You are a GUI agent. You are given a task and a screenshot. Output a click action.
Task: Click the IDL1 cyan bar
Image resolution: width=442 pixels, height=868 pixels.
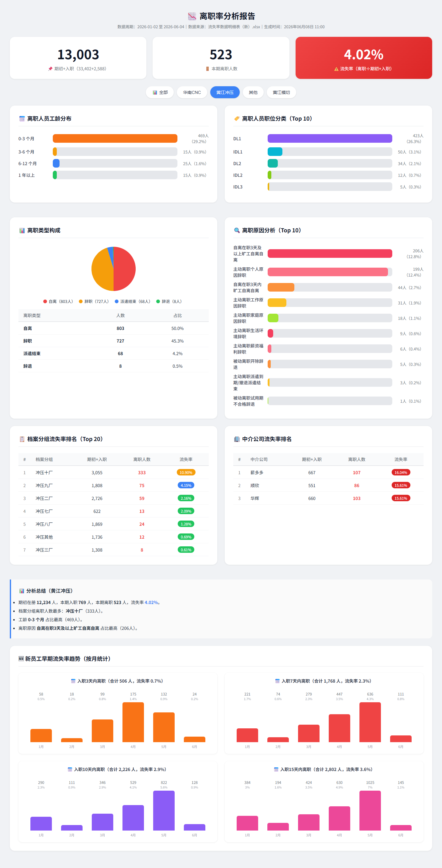click(275, 152)
